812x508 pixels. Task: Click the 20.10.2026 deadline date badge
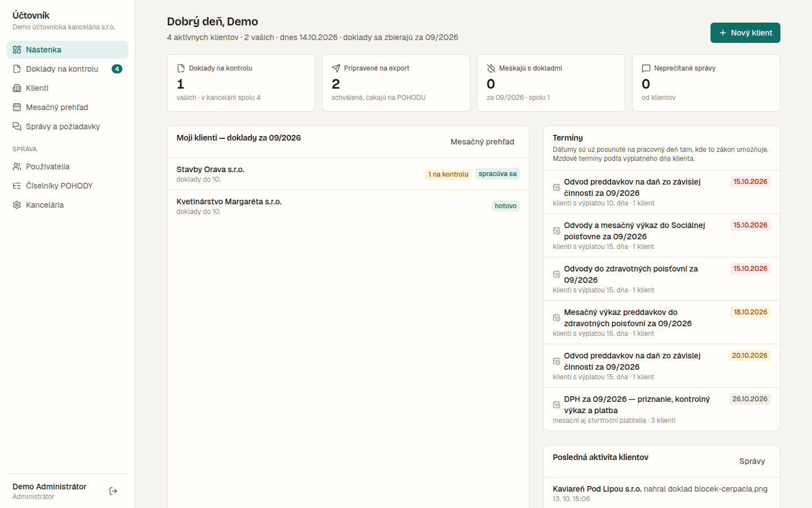749,356
